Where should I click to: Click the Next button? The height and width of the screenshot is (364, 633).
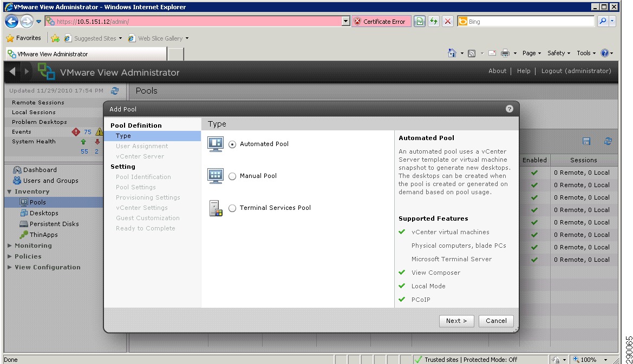[x=456, y=321]
